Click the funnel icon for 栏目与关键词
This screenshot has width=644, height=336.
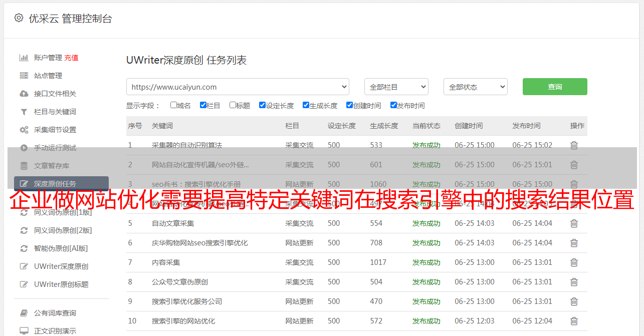click(x=24, y=112)
